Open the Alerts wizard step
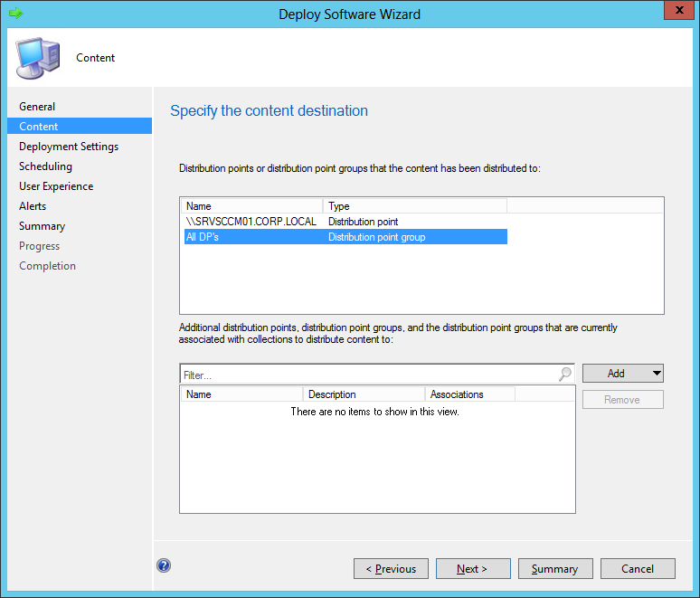 coord(33,206)
